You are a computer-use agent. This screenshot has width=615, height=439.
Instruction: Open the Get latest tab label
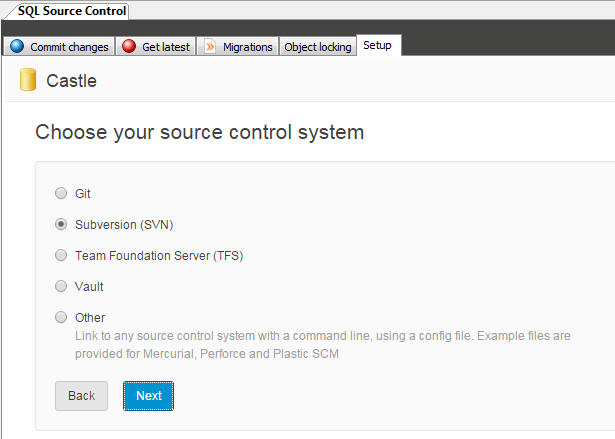pos(166,47)
